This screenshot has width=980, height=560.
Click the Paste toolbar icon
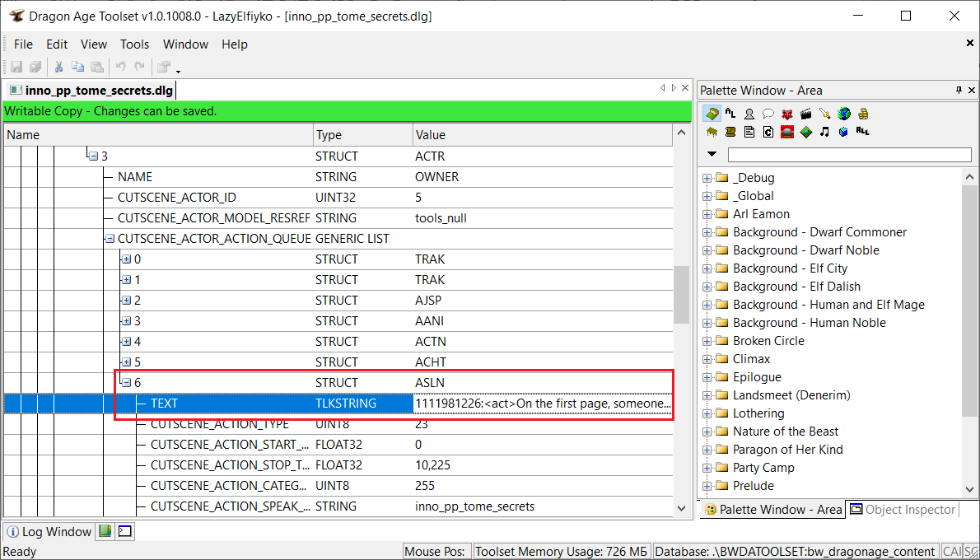tap(97, 66)
